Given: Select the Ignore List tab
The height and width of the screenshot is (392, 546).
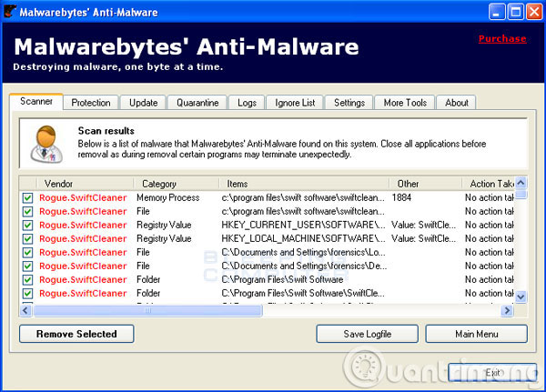Looking at the screenshot, I should click(x=294, y=103).
